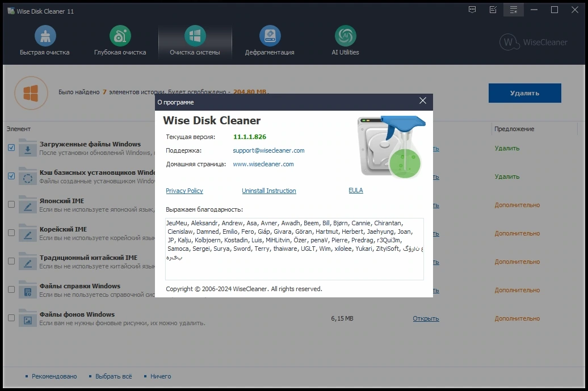Open the menu icon in title bar
Viewport: 588px width, 391px height.
coord(514,10)
